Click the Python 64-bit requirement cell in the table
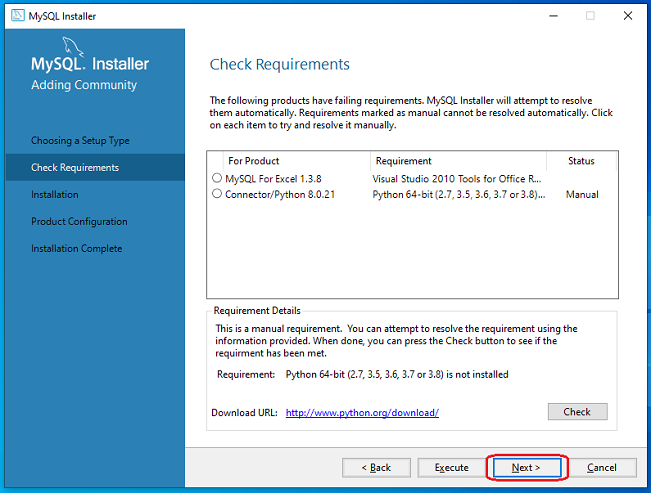Viewport: 651px width, 493px height. pos(458,195)
